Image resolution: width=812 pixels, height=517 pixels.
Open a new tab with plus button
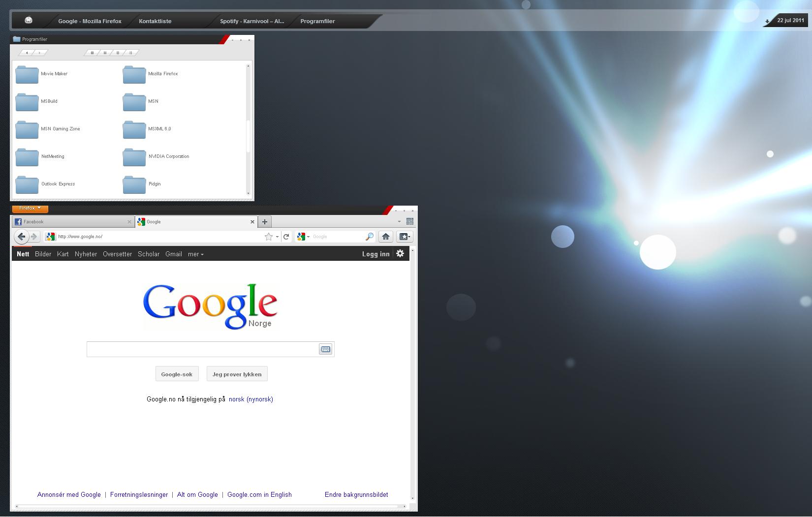[265, 222]
